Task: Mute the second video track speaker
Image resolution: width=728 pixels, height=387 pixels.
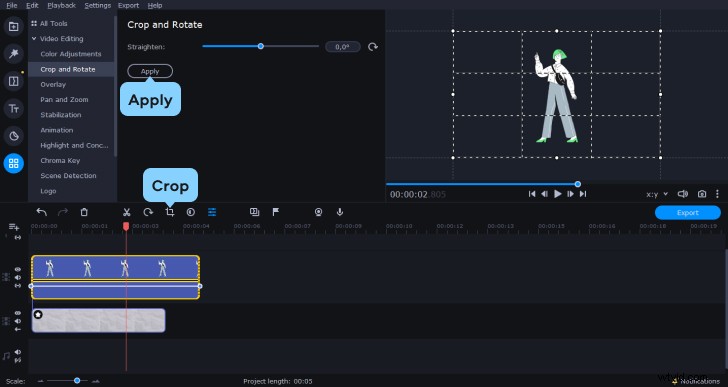Action: (18, 321)
